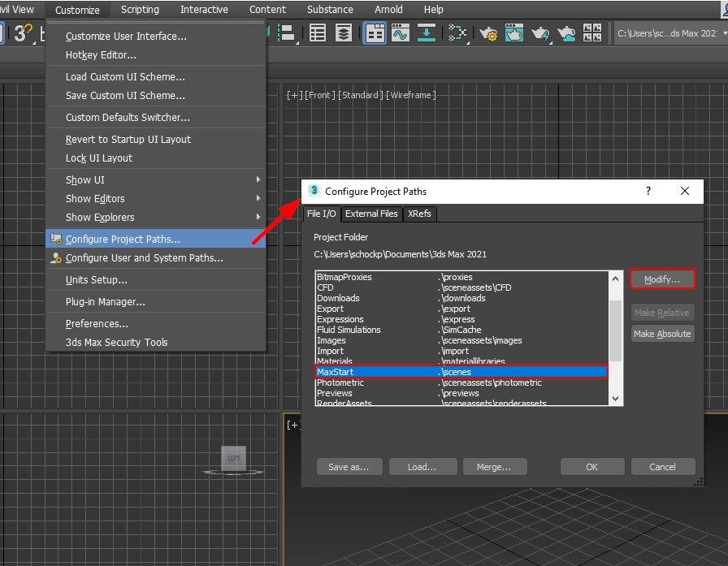Open the Scene Explorer toggle icon
Image resolution: width=728 pixels, height=566 pixels.
click(318, 33)
